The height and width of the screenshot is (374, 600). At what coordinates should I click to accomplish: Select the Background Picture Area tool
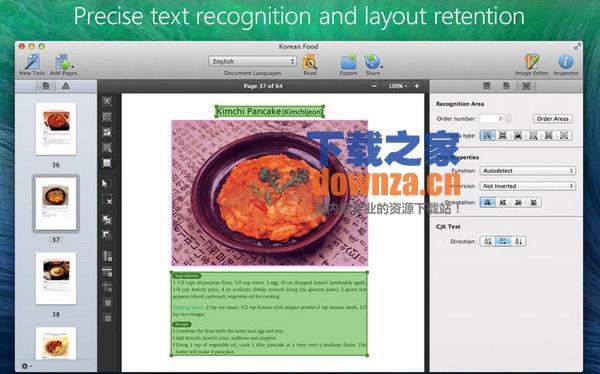[x=107, y=148]
